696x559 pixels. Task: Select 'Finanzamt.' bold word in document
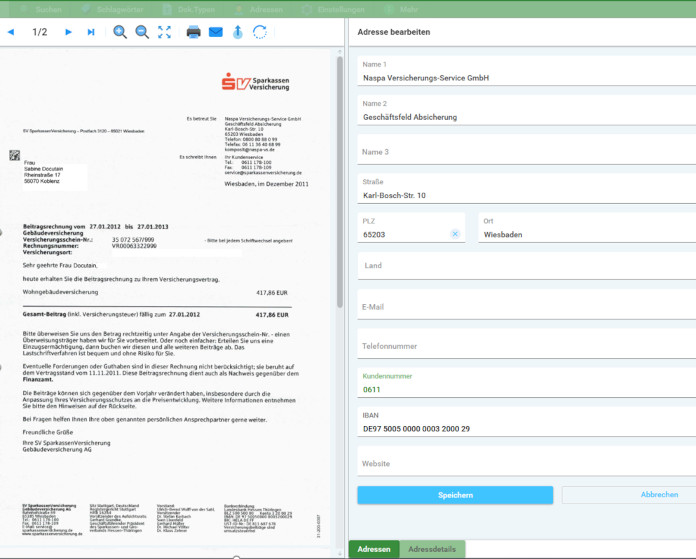(38, 380)
